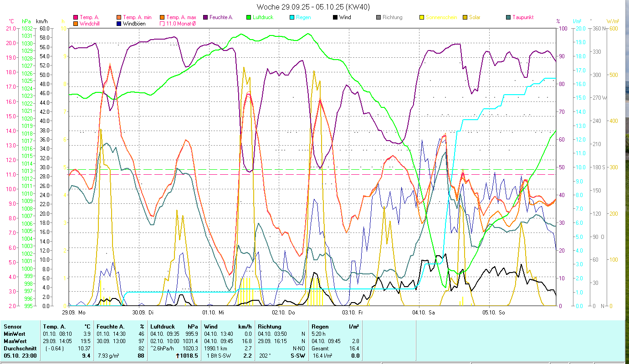
Task: Click the current humidity value 88
Action: click(x=141, y=356)
